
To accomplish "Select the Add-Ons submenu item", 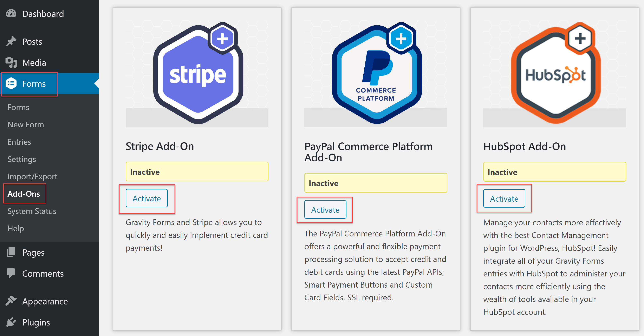I will (x=24, y=194).
